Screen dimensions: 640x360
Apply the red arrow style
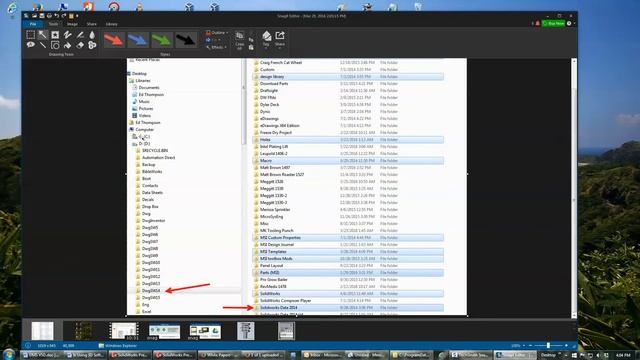pyautogui.click(x=114, y=40)
